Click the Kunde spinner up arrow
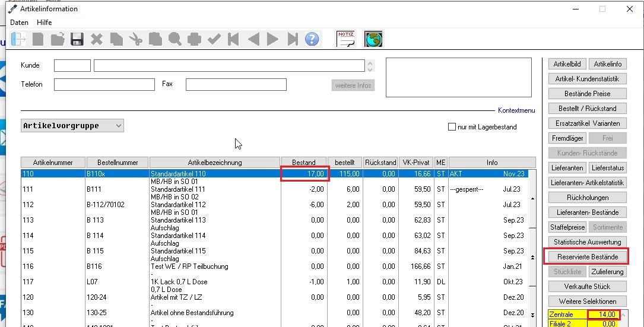The width and height of the screenshot is (644, 327). pos(370,63)
